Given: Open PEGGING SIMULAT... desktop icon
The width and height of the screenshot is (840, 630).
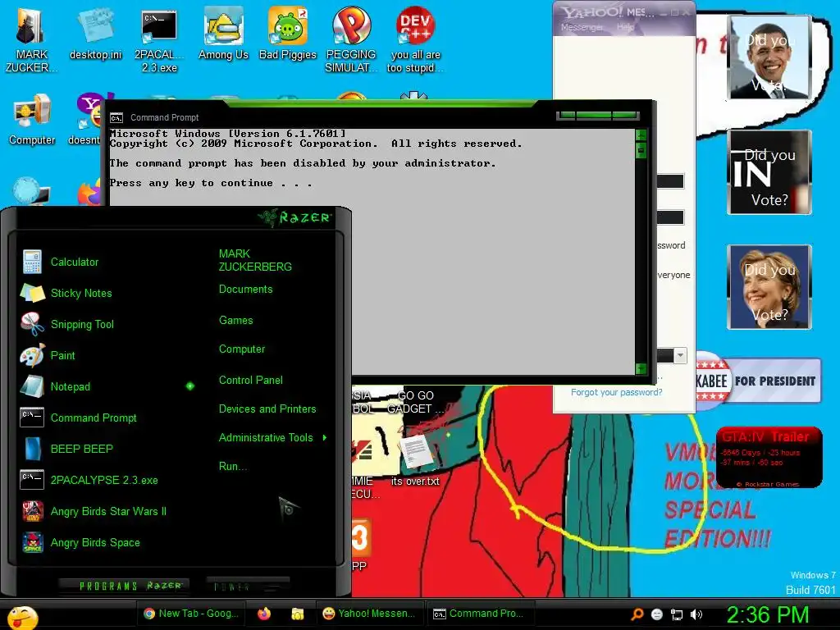Looking at the screenshot, I should pos(351,40).
